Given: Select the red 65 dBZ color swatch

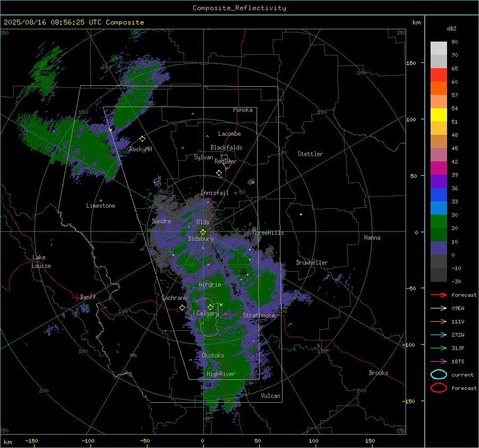Looking at the screenshot, I should (439, 75).
